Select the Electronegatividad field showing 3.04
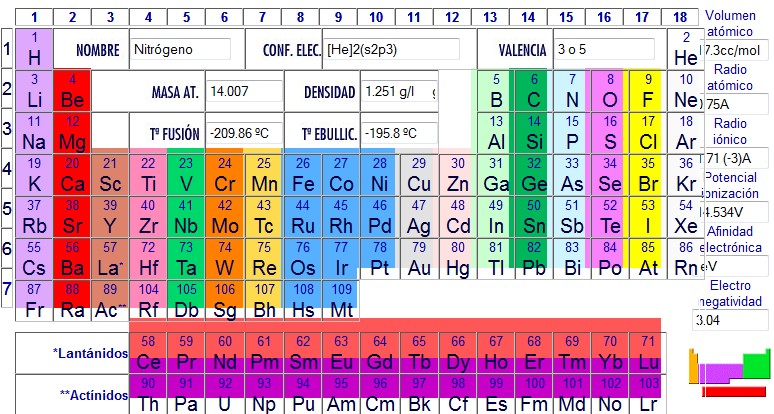Image resolution: width=774 pixels, height=414 pixels. [x=732, y=320]
